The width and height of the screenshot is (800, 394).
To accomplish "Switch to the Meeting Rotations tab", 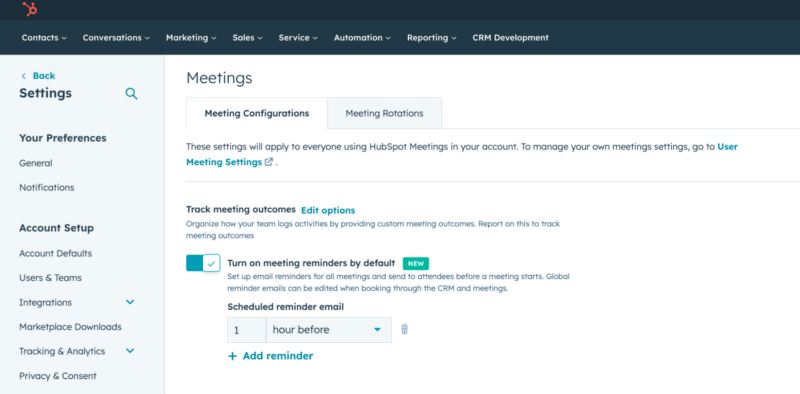I will tap(384, 113).
